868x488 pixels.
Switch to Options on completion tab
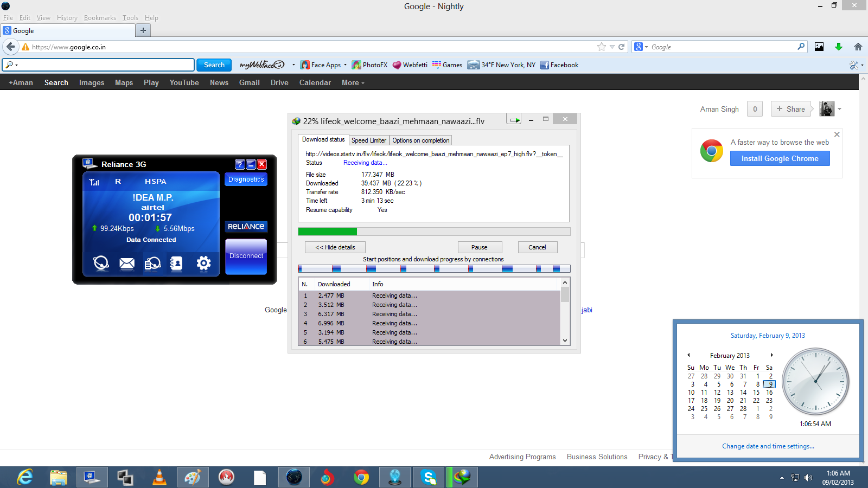(421, 140)
